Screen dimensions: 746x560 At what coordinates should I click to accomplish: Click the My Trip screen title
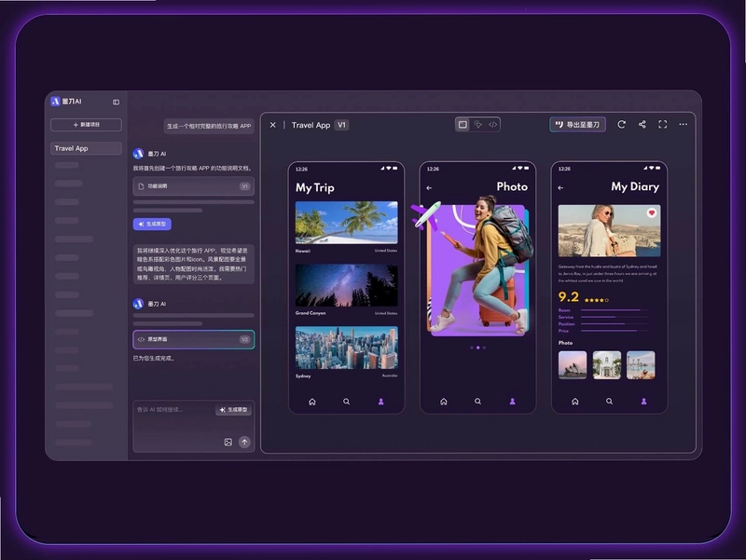pyautogui.click(x=315, y=188)
